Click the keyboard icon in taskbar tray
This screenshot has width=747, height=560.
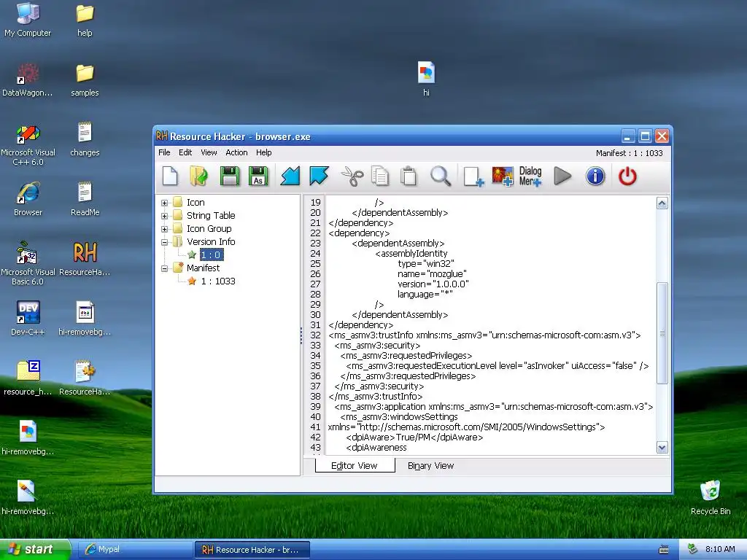coord(664,550)
